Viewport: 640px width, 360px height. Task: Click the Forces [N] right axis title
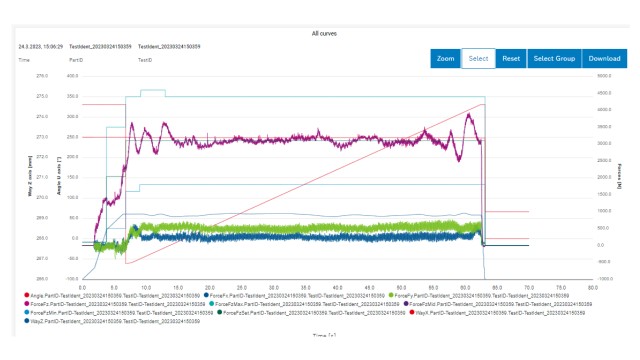pyautogui.click(x=620, y=176)
